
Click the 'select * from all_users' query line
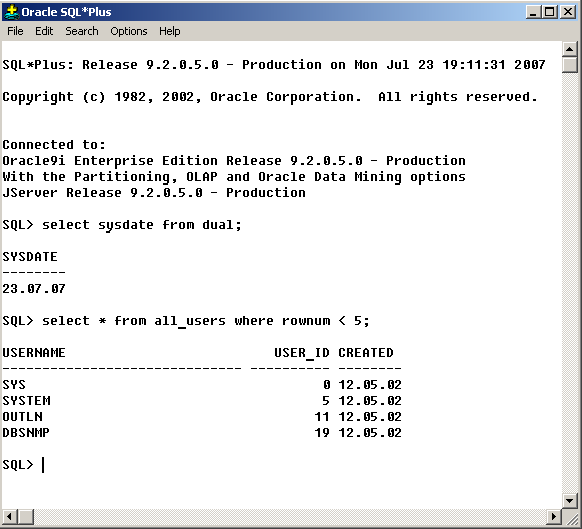tap(186, 321)
